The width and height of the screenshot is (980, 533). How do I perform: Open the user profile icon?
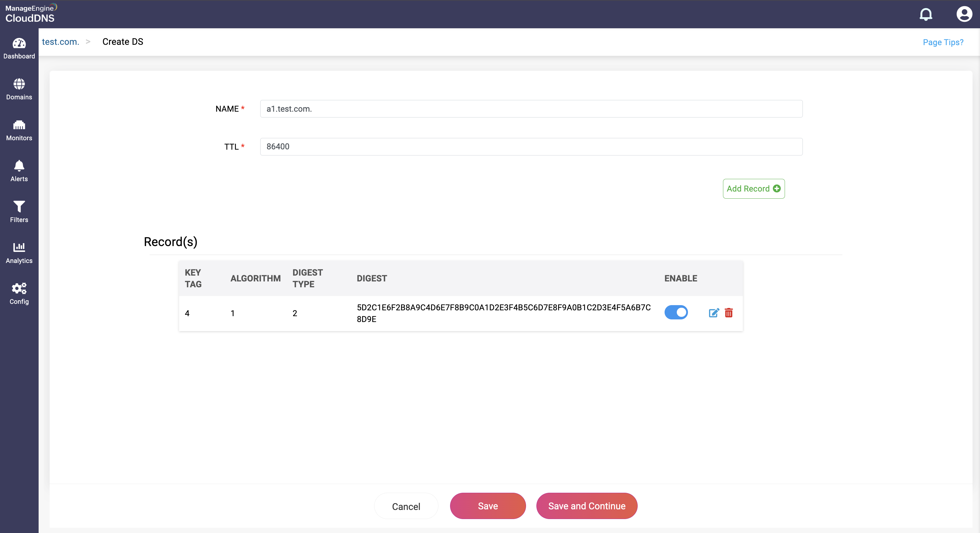pos(964,15)
